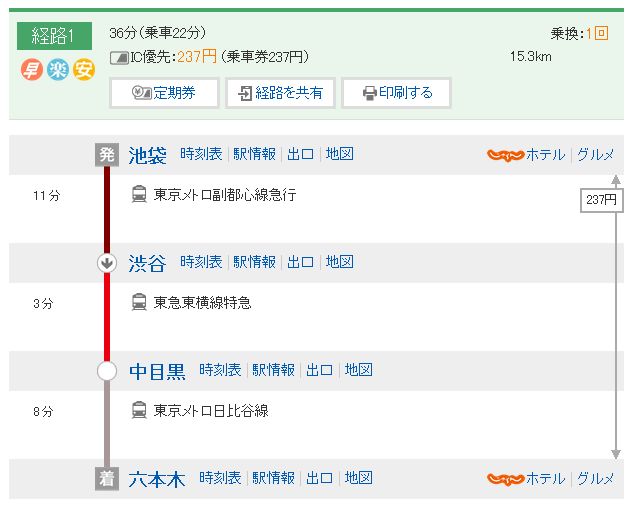Open 地図 map link for 池袋

(x=340, y=154)
